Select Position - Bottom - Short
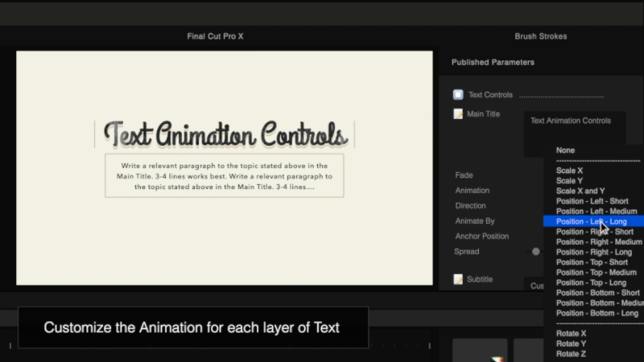 coord(597,293)
